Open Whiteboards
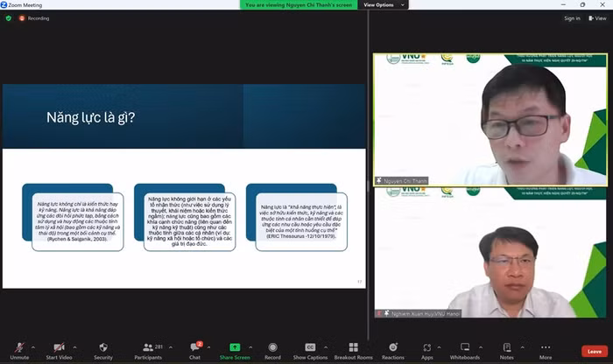Image resolution: width=613 pixels, height=364 pixels. [x=465, y=349]
